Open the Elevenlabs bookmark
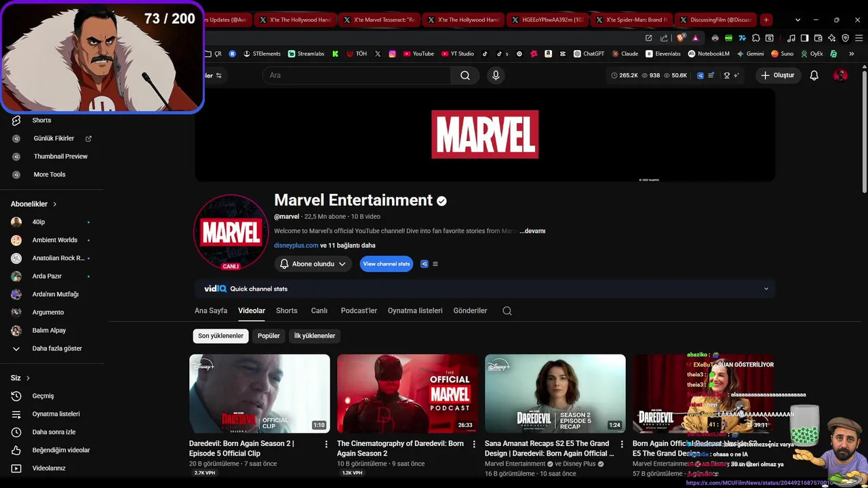Screen dimensions: 868x488 (x=663, y=54)
